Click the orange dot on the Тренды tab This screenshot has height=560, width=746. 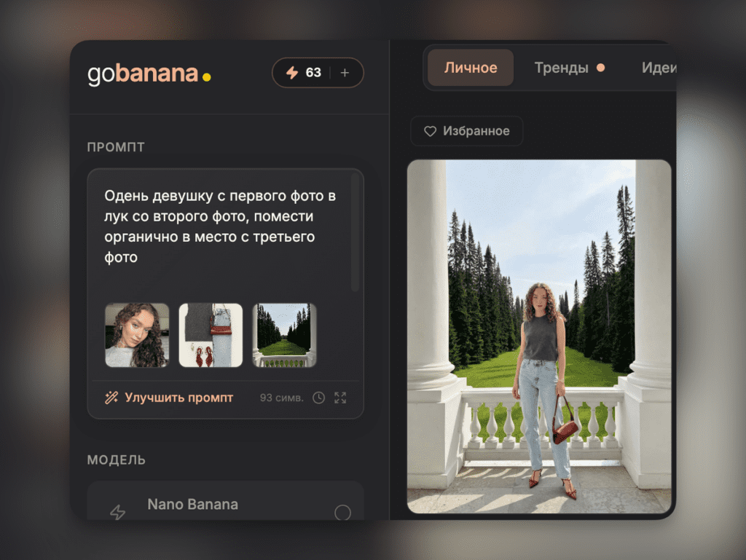(602, 67)
